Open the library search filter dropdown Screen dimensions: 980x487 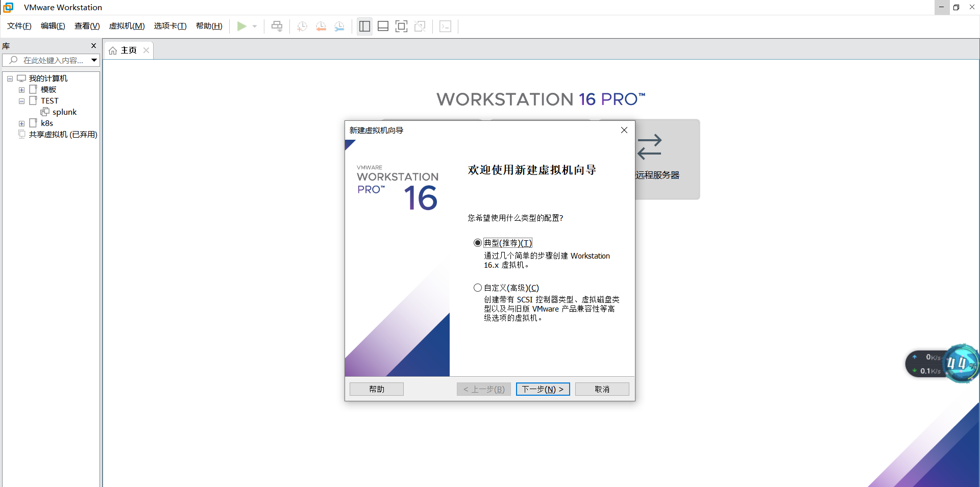click(x=94, y=60)
